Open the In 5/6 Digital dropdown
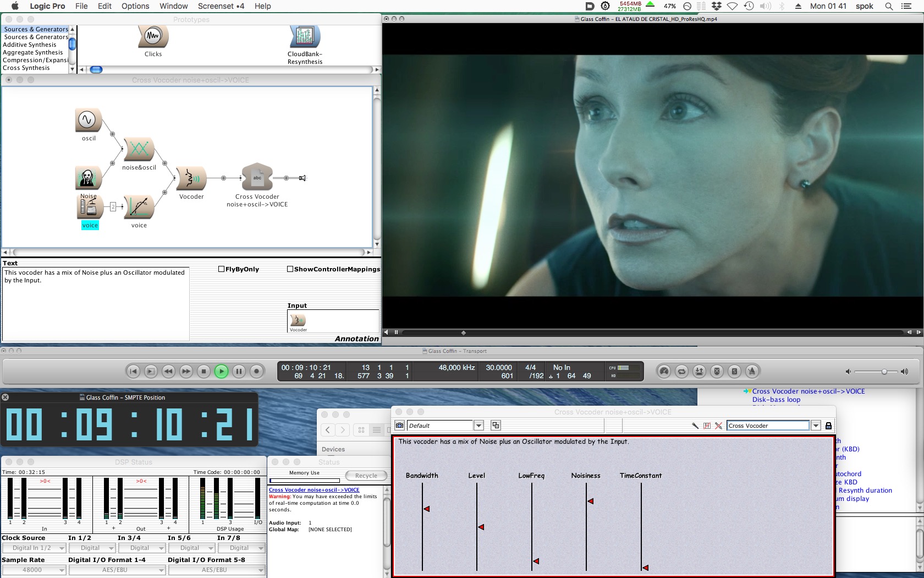This screenshot has height=578, width=924. [x=192, y=548]
